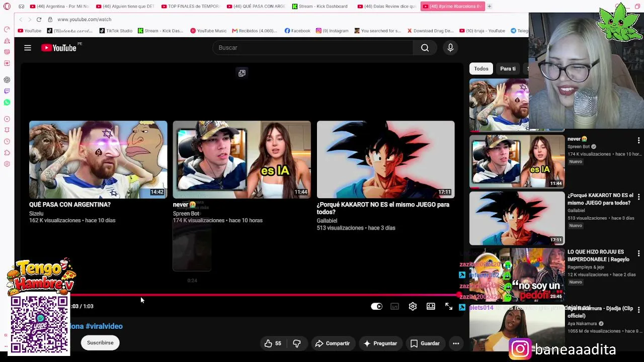Screen dimensions: 644x362
Task: Play end-screen video 'never' by Spreen Bot
Action: pos(242,159)
